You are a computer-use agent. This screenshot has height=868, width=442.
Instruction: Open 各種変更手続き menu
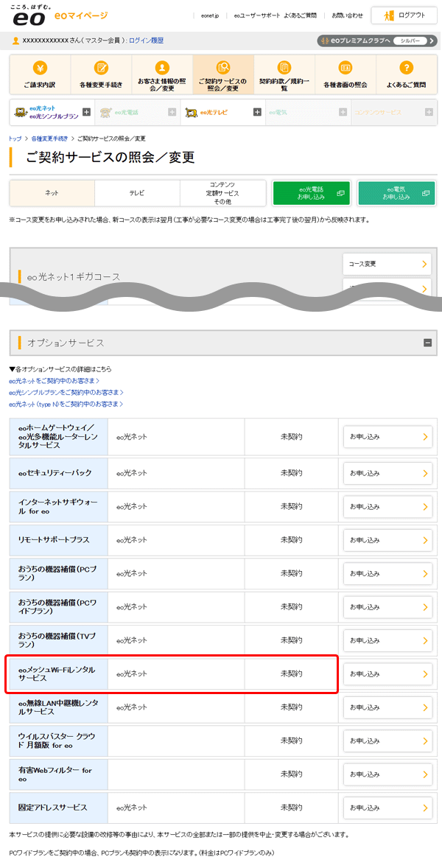click(x=101, y=74)
